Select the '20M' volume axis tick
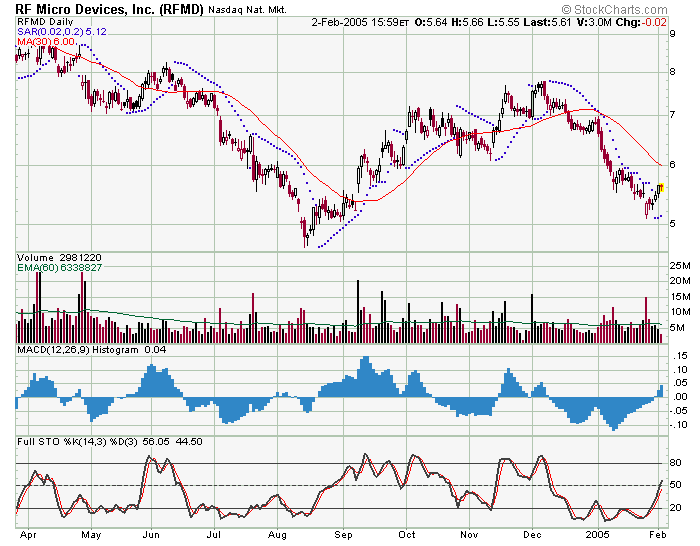Viewport: 700px width, 546px height. point(680,281)
